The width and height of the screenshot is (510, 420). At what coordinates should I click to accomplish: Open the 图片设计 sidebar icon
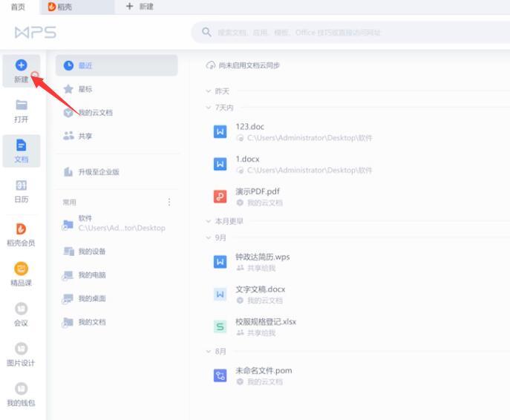pos(21,349)
